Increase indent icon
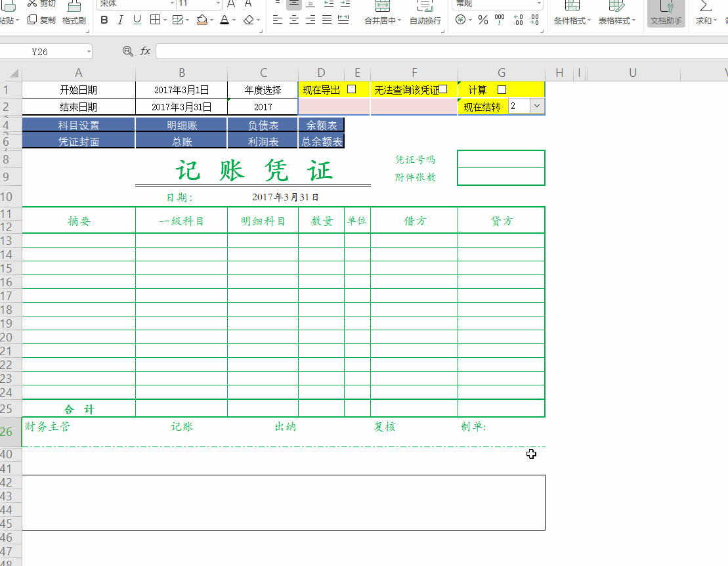Screen dimensions: 728x566 345,4
